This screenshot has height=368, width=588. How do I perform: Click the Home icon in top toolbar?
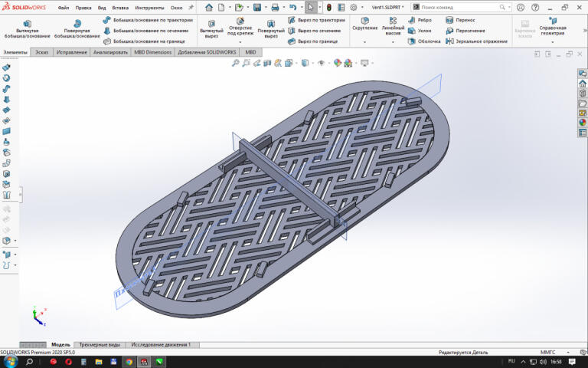(209, 7)
